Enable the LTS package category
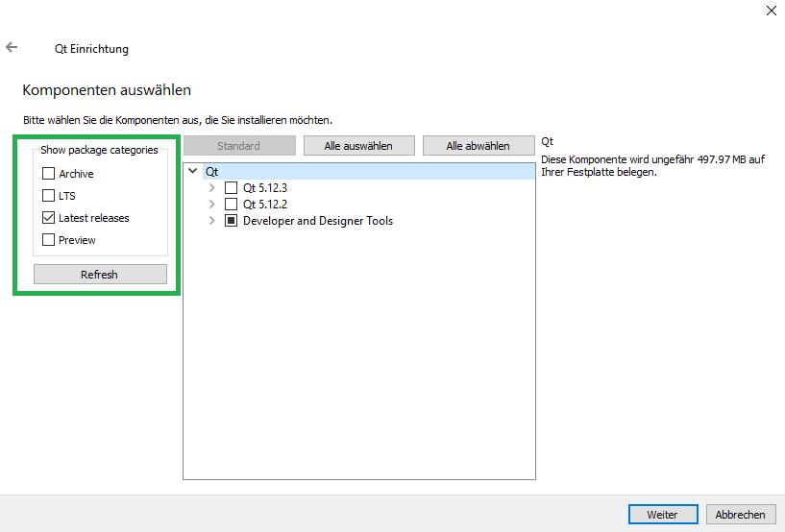The width and height of the screenshot is (785, 532). [x=49, y=196]
